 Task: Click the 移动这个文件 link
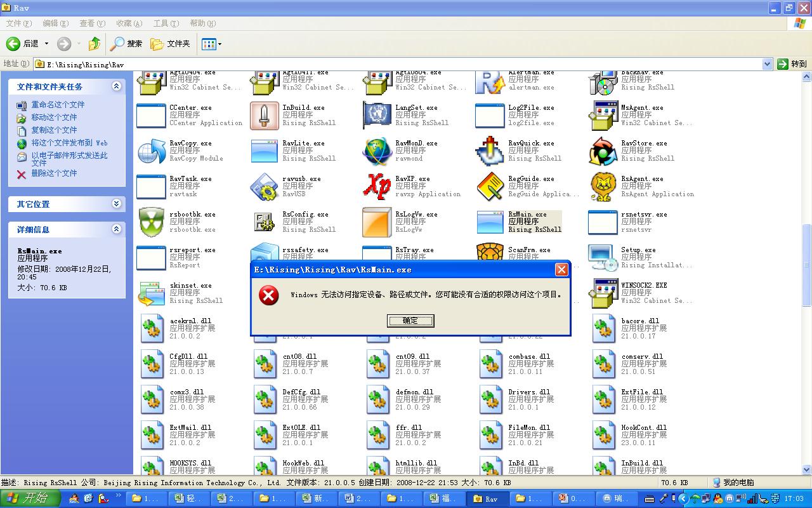(54, 117)
